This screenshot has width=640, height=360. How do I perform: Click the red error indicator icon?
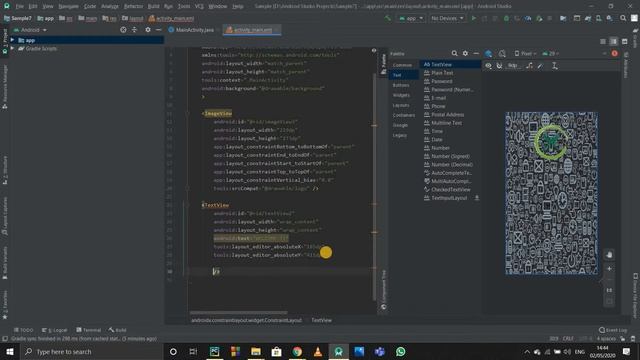click(615, 53)
